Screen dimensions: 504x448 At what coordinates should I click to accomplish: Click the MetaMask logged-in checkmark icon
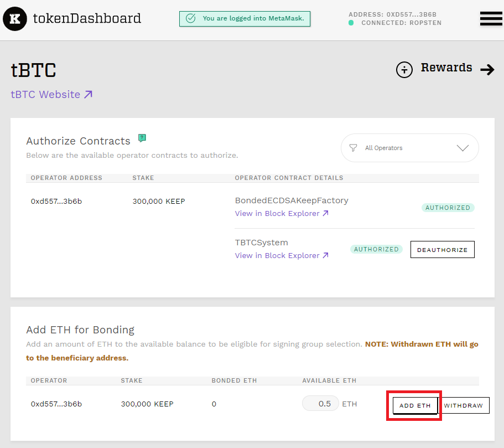pyautogui.click(x=191, y=18)
